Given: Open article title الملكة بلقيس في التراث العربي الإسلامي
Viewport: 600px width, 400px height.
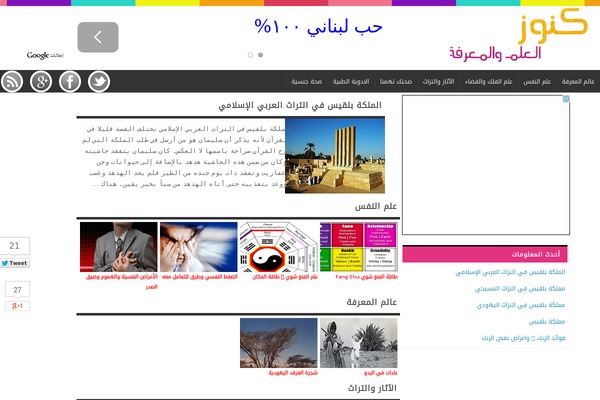Looking at the screenshot, I should (300, 105).
